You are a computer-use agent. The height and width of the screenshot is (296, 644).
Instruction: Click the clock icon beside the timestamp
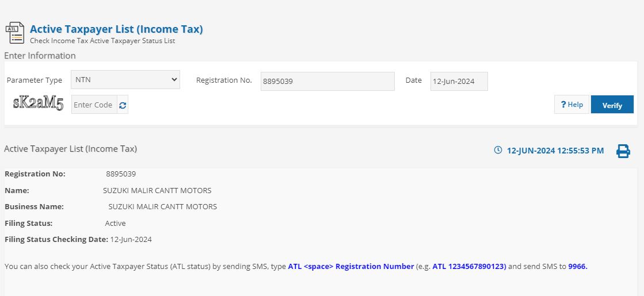[x=498, y=151]
